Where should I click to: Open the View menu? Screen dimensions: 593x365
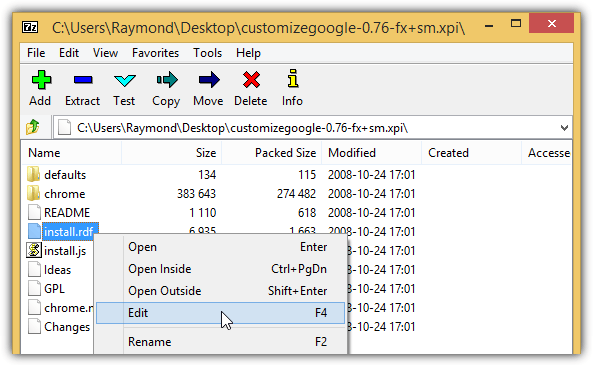point(106,53)
